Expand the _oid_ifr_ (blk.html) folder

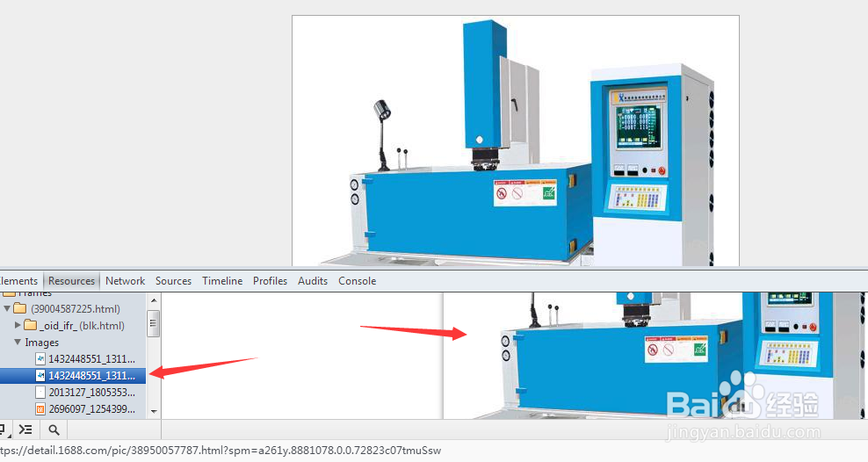pos(18,325)
